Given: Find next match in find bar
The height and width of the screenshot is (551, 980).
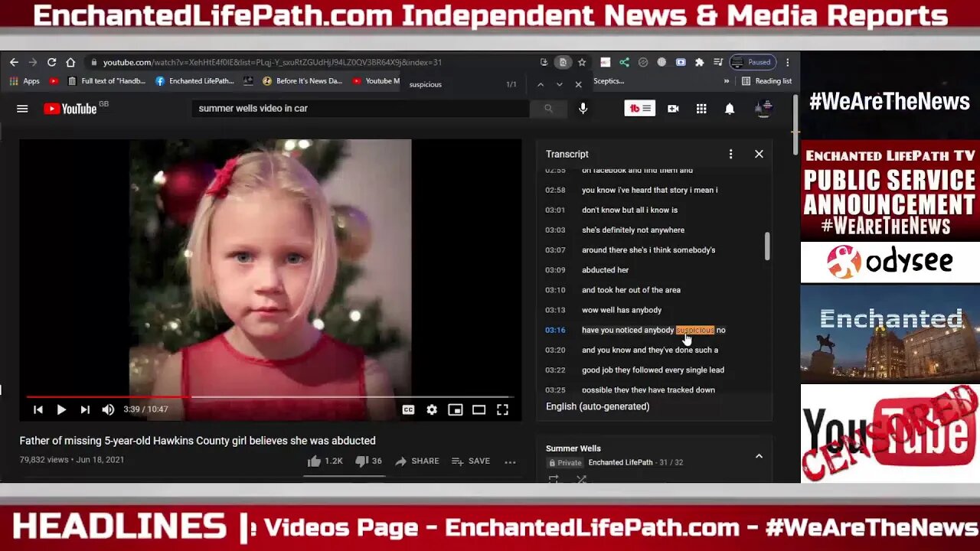Looking at the screenshot, I should point(559,84).
